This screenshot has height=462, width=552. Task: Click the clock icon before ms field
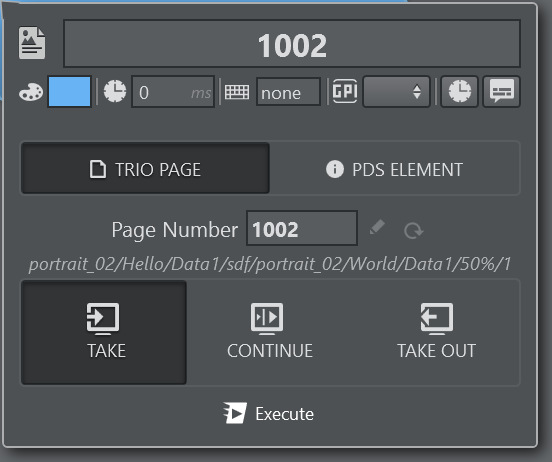(115, 91)
